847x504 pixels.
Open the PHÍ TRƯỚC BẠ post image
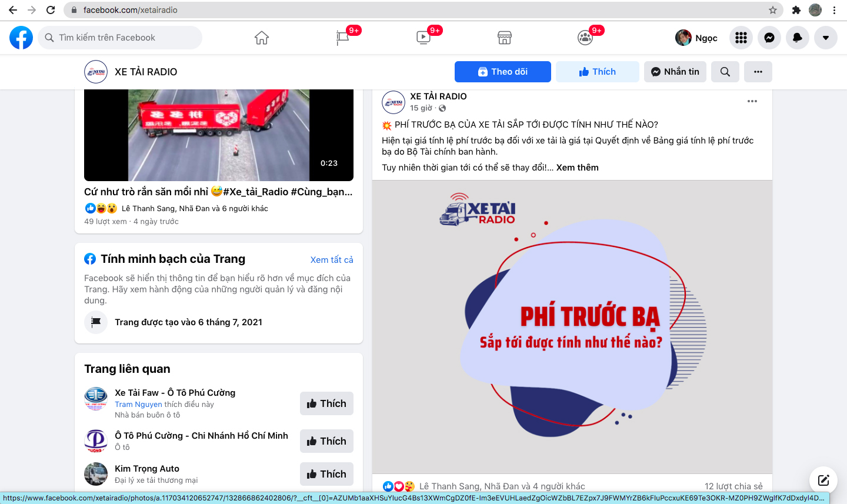572,327
